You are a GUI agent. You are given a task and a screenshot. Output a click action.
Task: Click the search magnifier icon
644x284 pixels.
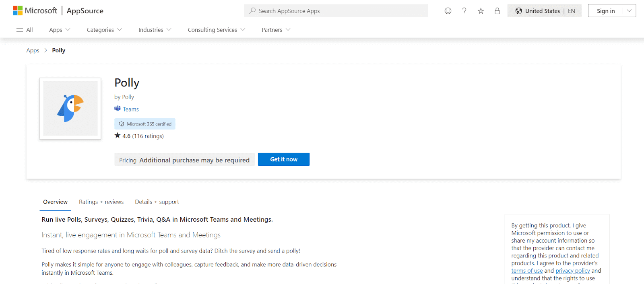252,11
